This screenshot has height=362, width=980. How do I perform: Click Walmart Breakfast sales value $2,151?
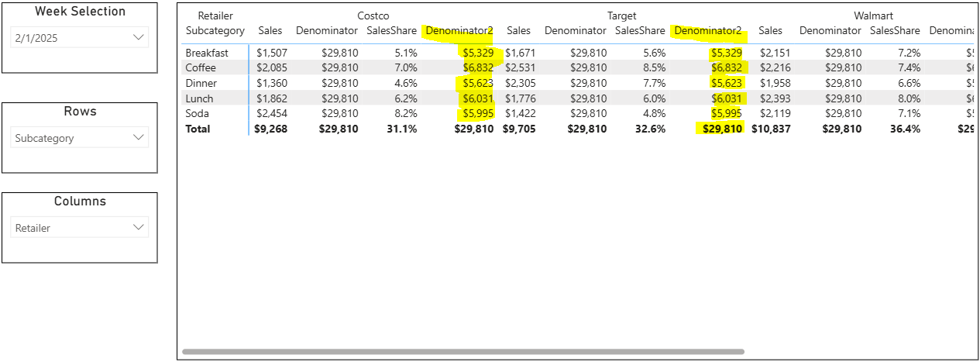(x=775, y=53)
